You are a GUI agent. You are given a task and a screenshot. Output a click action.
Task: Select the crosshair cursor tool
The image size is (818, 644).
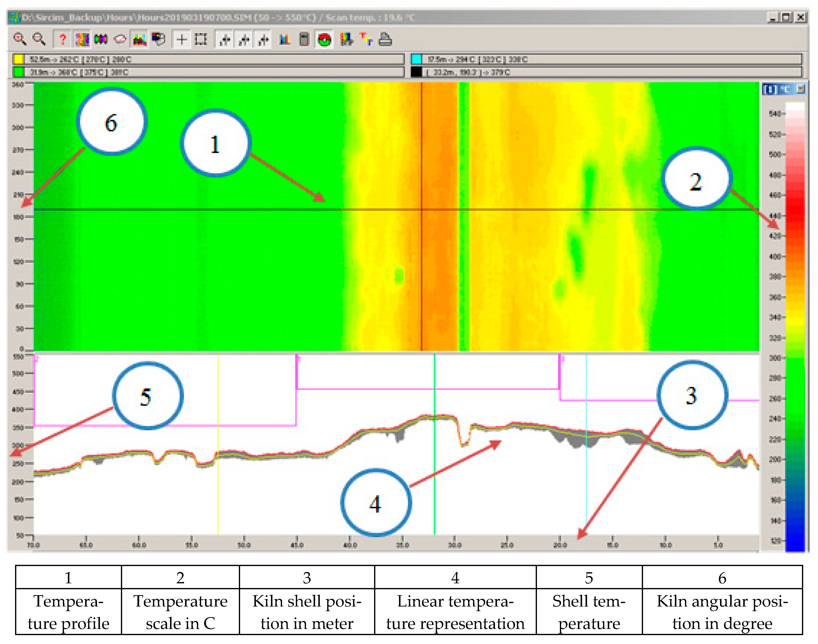point(181,39)
